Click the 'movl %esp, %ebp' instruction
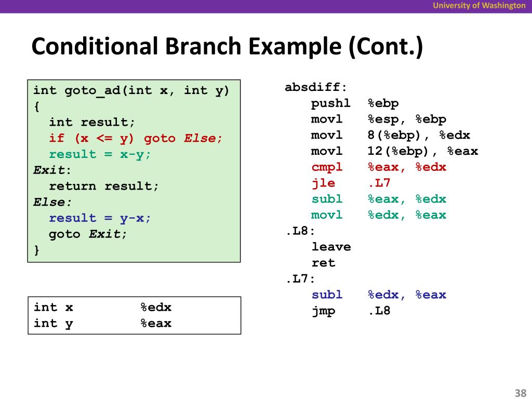This screenshot has width=532, height=399. (x=379, y=119)
